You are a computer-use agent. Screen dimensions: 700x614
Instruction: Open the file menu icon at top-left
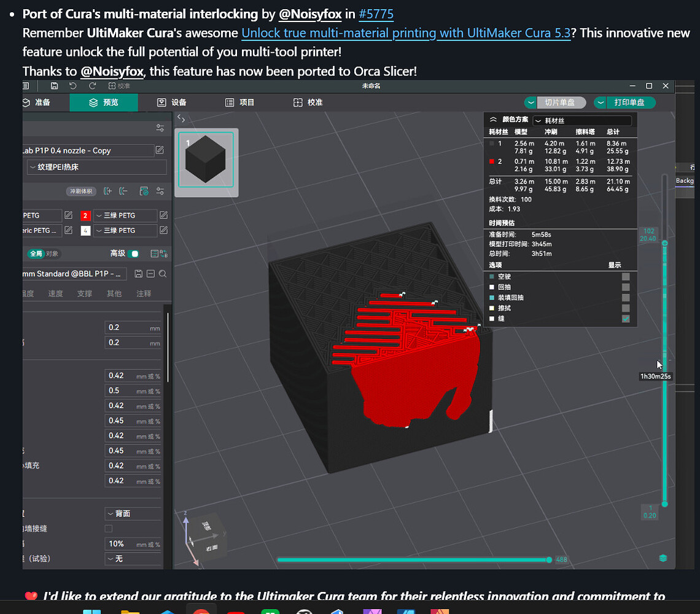tap(26, 86)
